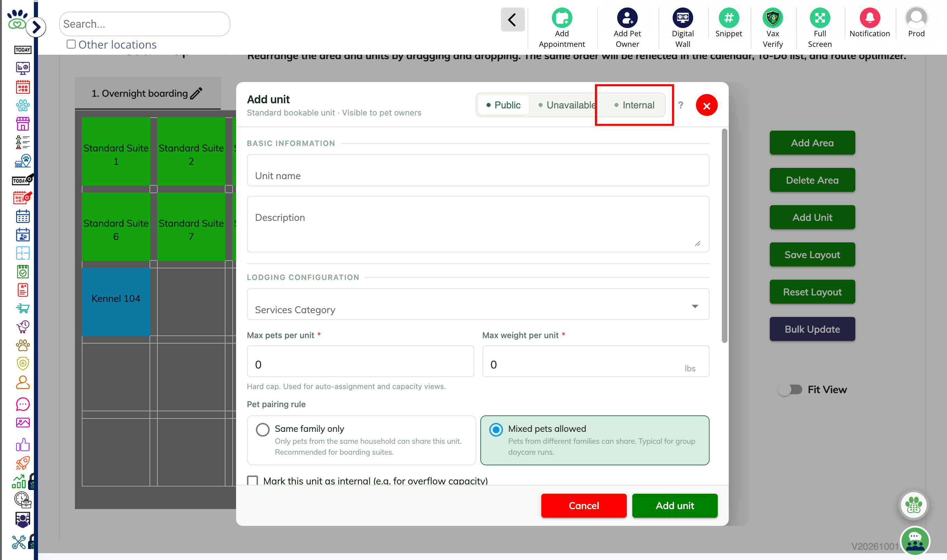
Task: Open the rocket sidebar icon
Action: 23,463
